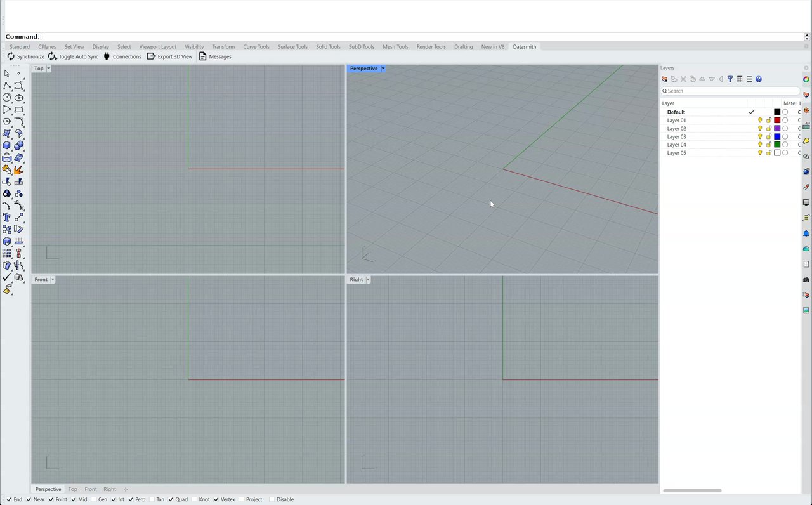Toggle the lock icon for Layer 03
This screenshot has width=812, height=505.
pyautogui.click(x=768, y=136)
